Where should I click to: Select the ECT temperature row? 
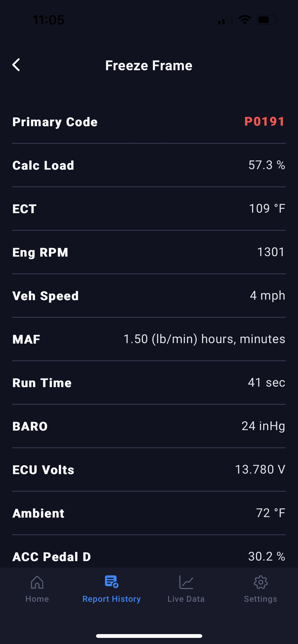149,209
